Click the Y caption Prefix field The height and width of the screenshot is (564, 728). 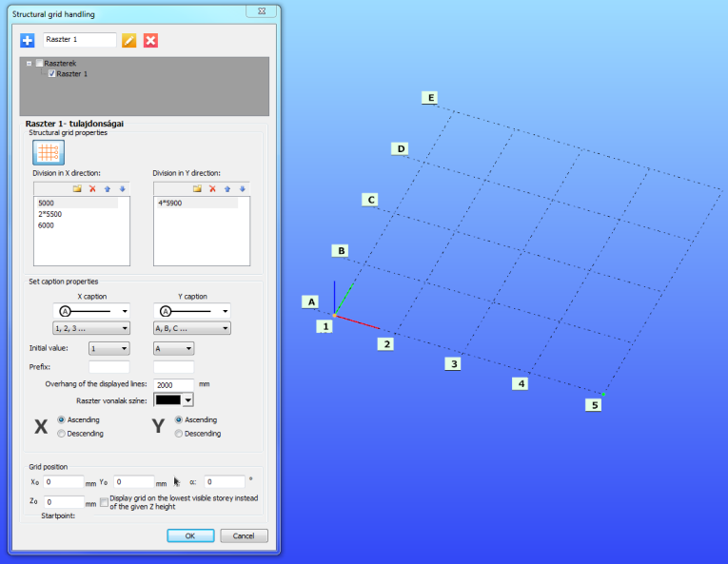tap(173, 367)
